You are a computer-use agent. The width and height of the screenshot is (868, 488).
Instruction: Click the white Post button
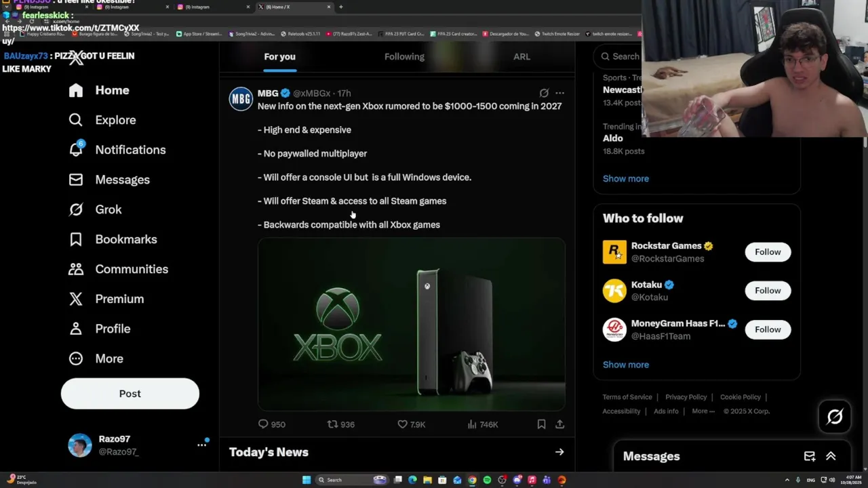click(x=130, y=394)
